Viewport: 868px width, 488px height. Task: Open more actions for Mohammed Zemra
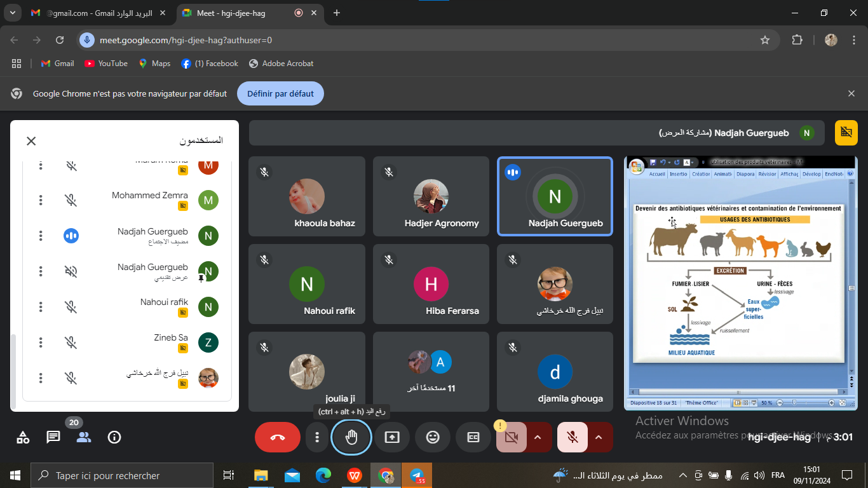pyautogui.click(x=41, y=200)
